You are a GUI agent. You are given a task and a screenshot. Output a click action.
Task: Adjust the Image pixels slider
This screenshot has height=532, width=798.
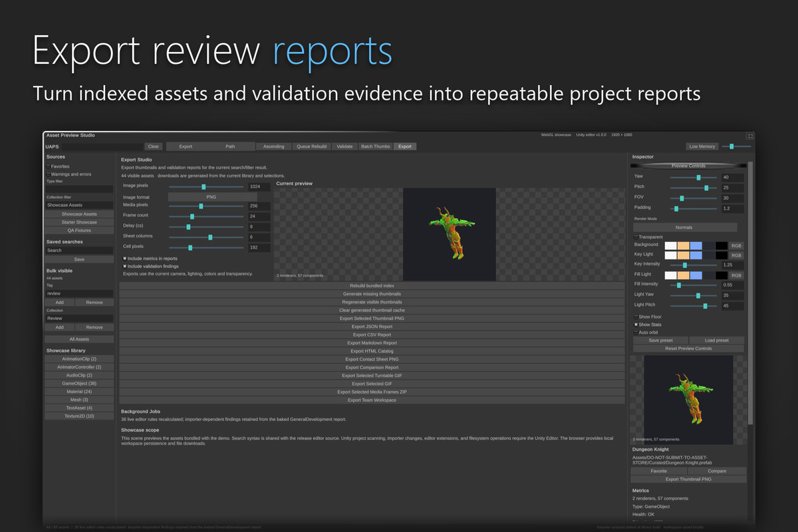tap(205, 187)
